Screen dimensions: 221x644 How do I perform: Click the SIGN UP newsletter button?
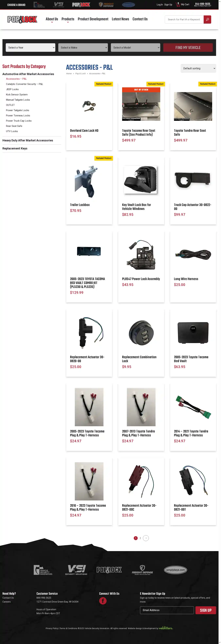(x=205, y=610)
